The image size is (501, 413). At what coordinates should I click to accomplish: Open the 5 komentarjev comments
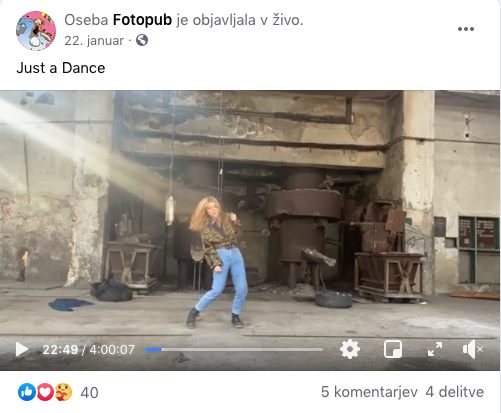click(x=369, y=392)
